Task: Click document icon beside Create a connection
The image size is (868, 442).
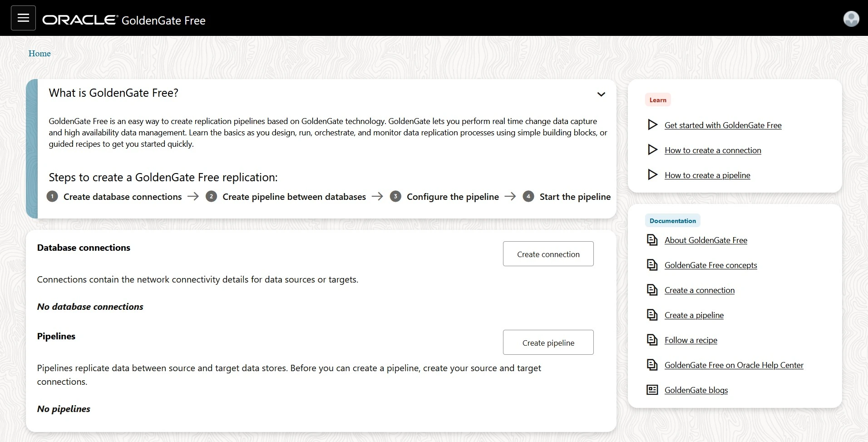Action: click(x=652, y=290)
